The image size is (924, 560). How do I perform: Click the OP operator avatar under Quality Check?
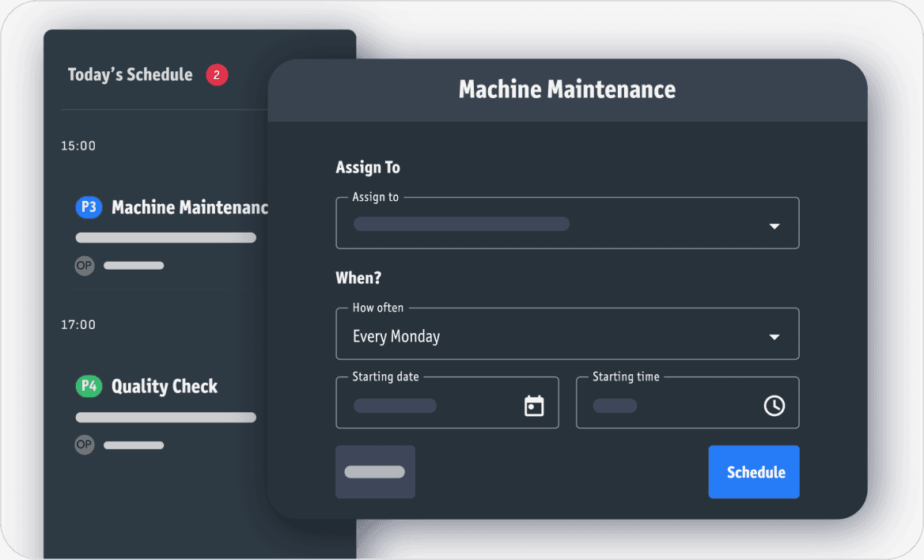tap(85, 445)
